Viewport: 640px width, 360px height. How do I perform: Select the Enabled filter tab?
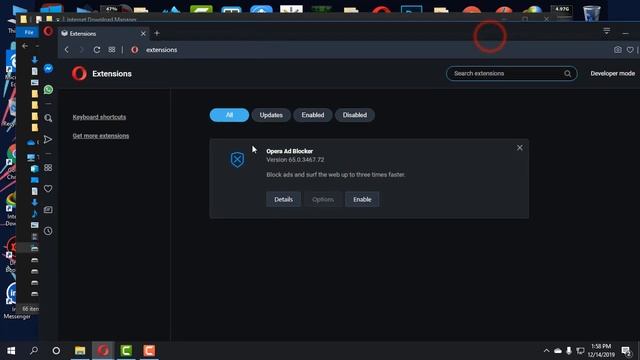coord(313,115)
